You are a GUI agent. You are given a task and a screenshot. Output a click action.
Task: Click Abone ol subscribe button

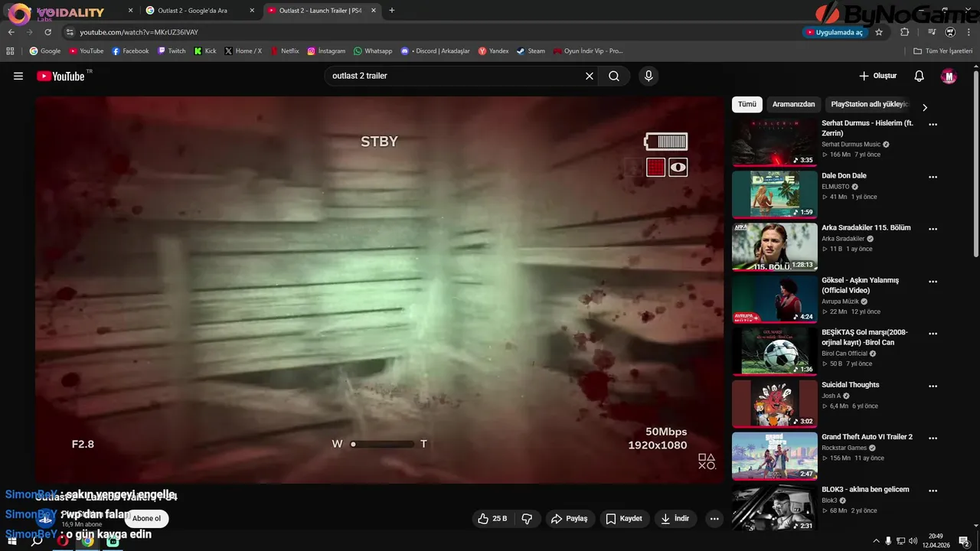(146, 518)
